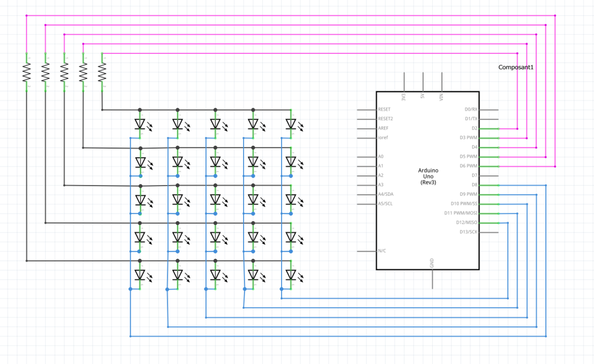
Task: Select the top-right LED in the matrix
Action: [291, 124]
